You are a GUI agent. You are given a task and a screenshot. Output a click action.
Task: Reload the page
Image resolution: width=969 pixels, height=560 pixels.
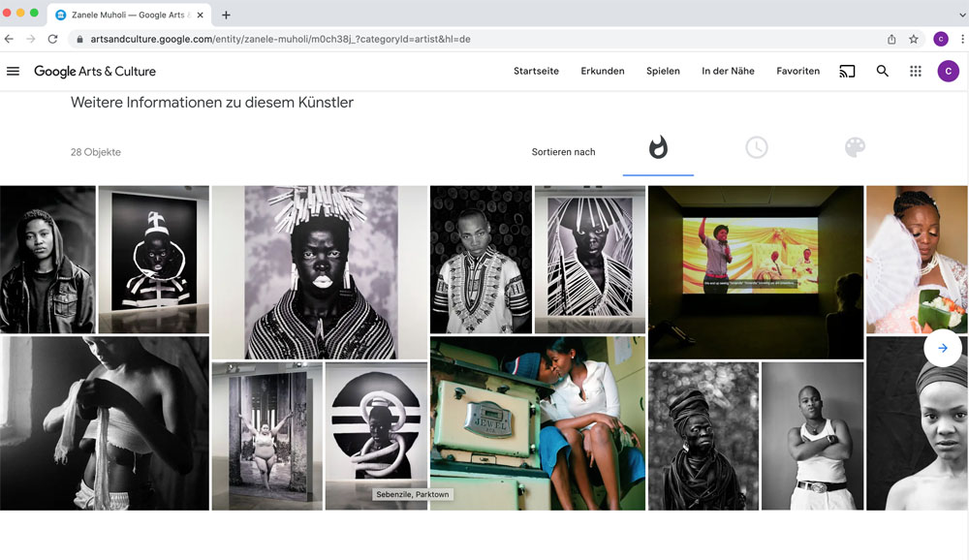52,39
